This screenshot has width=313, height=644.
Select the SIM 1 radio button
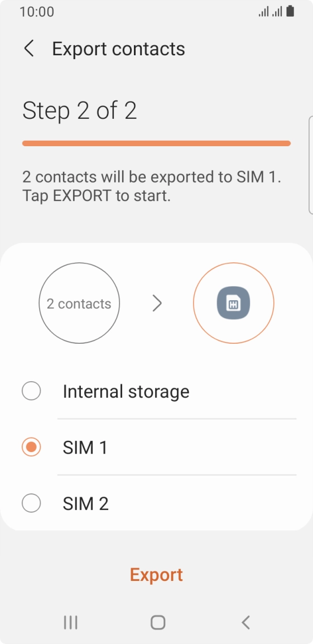(x=31, y=447)
